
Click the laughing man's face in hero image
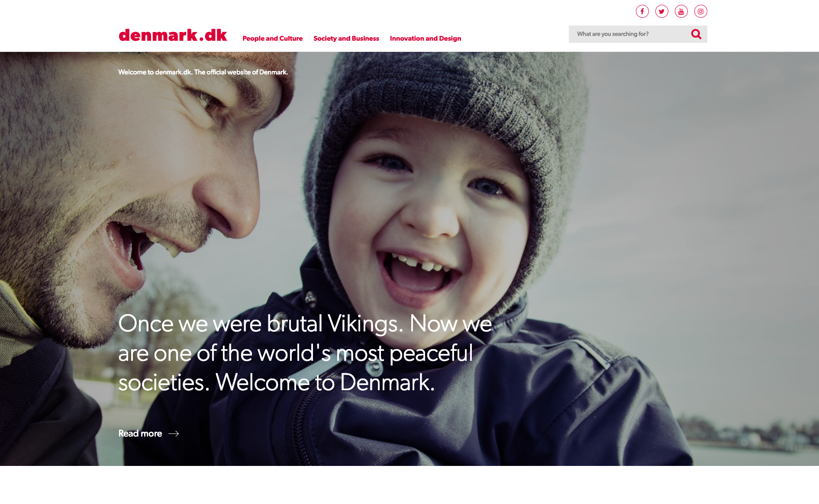143,182
